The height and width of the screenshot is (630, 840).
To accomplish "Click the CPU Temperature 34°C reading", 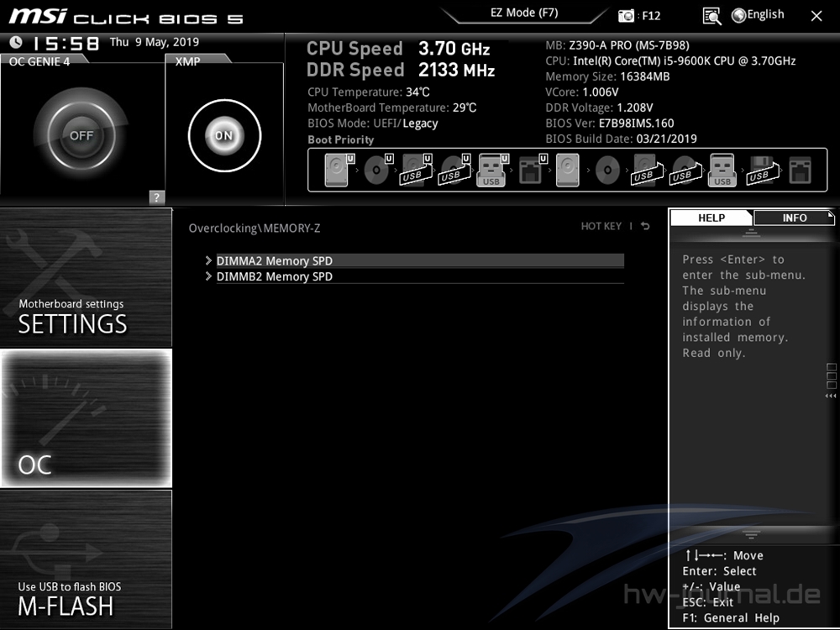I will (x=369, y=92).
